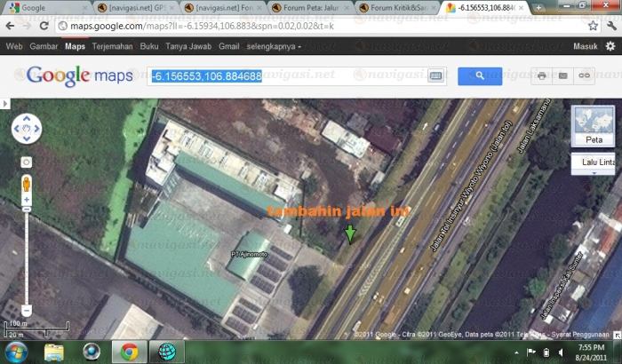Expand the map layers dropdown arrow
The width and height of the screenshot is (622, 364).
(594, 173)
